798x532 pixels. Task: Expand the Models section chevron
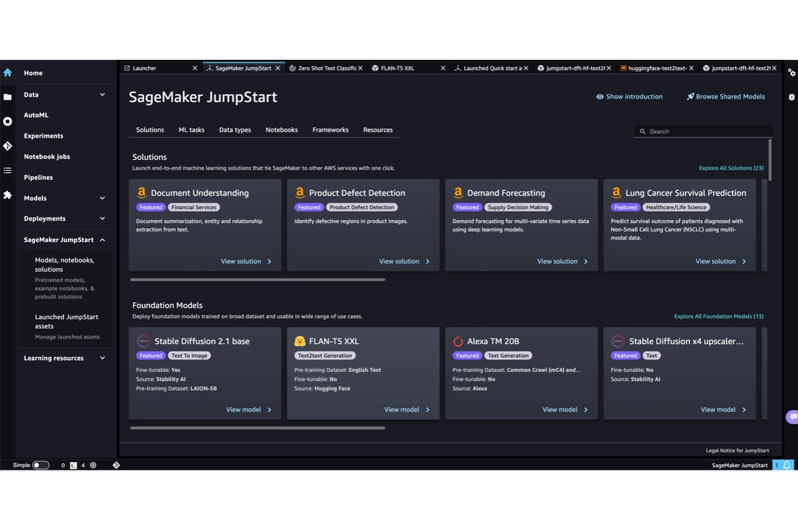(102, 198)
